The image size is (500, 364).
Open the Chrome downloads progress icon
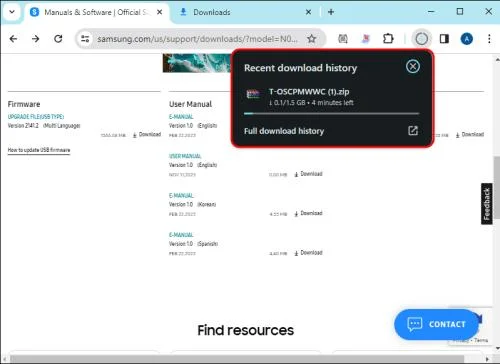421,39
